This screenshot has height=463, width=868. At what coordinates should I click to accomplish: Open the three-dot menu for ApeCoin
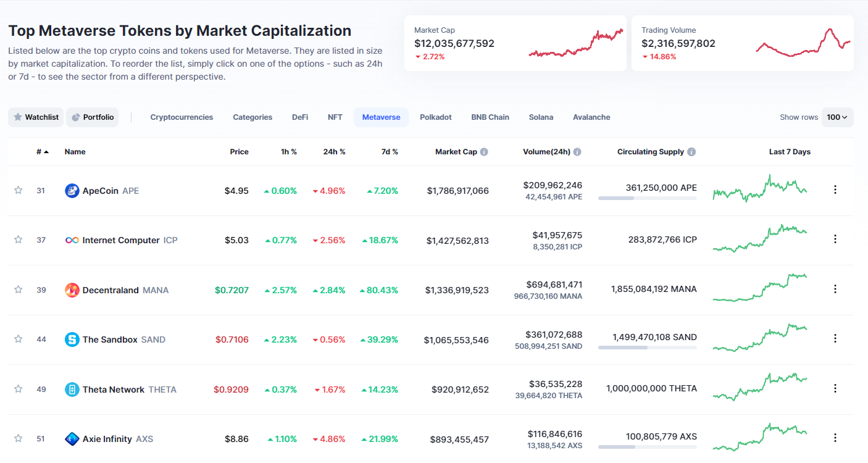pyautogui.click(x=835, y=190)
